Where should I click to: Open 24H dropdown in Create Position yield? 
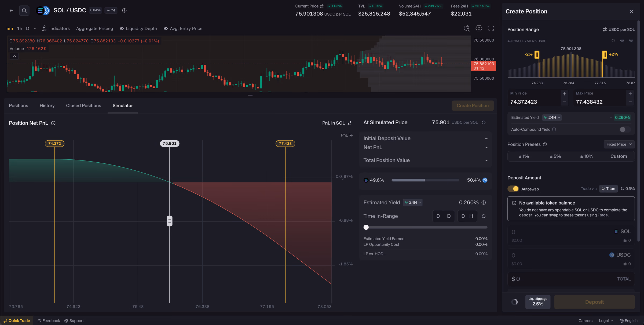tap(552, 118)
